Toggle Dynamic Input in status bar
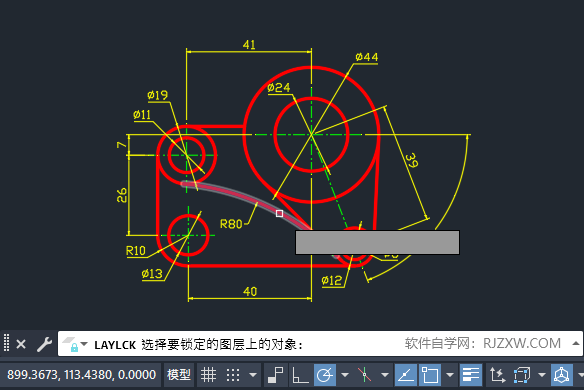The image size is (584, 390). click(276, 375)
